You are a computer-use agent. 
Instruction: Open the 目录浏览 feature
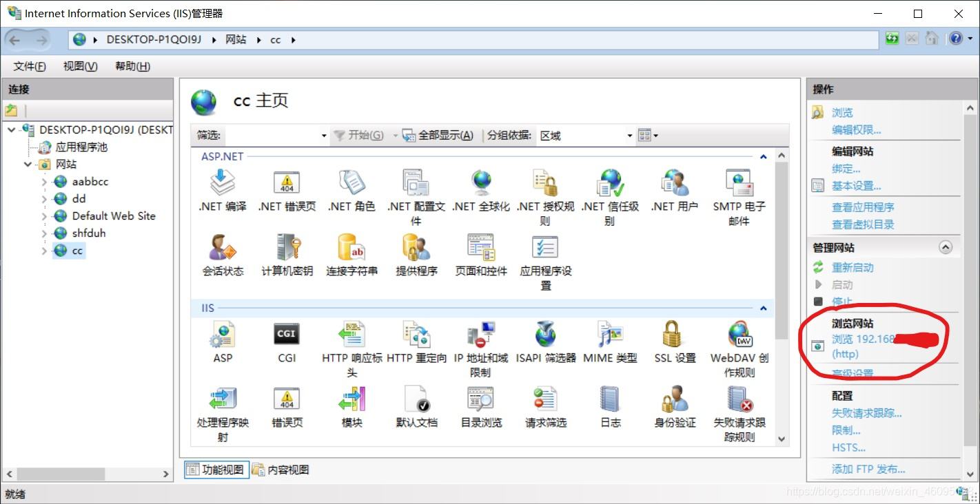pyautogui.click(x=481, y=407)
